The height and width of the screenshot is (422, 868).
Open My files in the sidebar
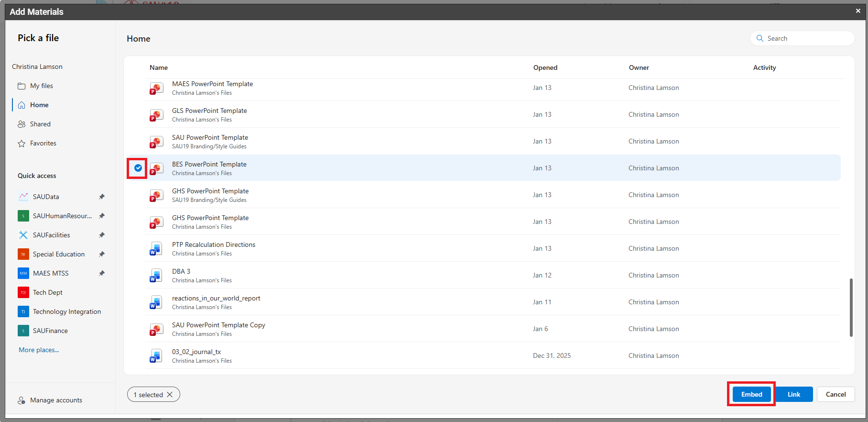[42, 86]
